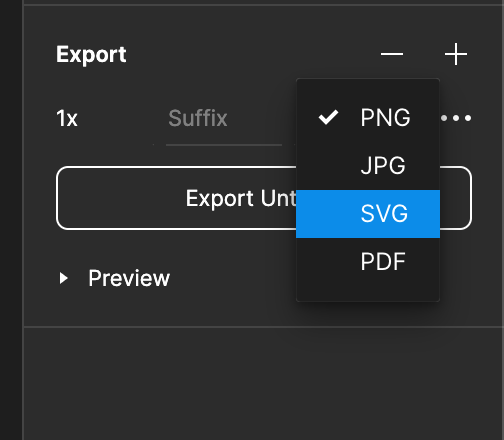Open the three-dots export options

pyautogui.click(x=456, y=118)
